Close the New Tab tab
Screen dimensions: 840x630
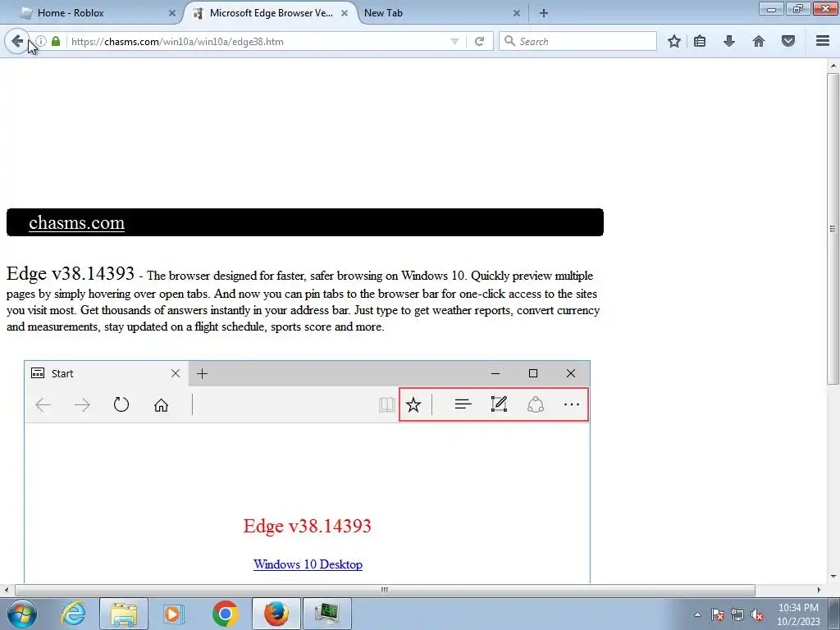(x=517, y=13)
